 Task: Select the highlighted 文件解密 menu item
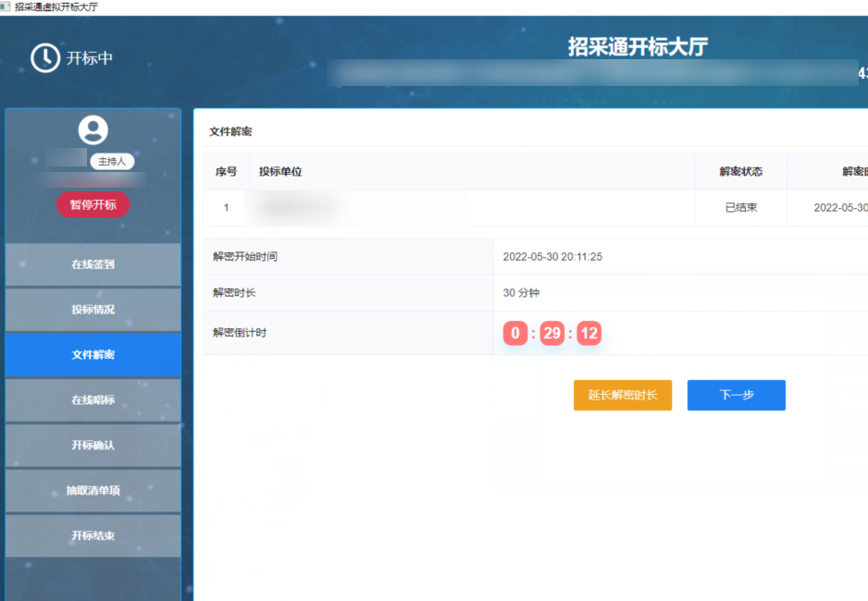pyautogui.click(x=93, y=355)
